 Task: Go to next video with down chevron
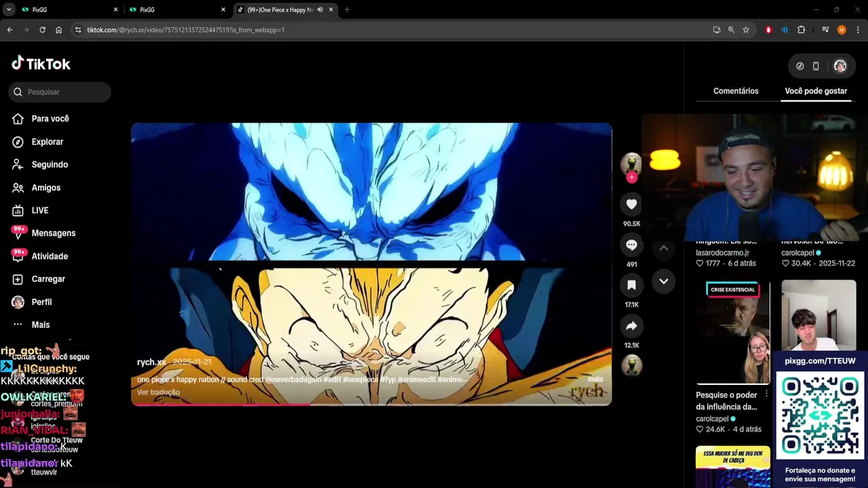click(x=664, y=281)
